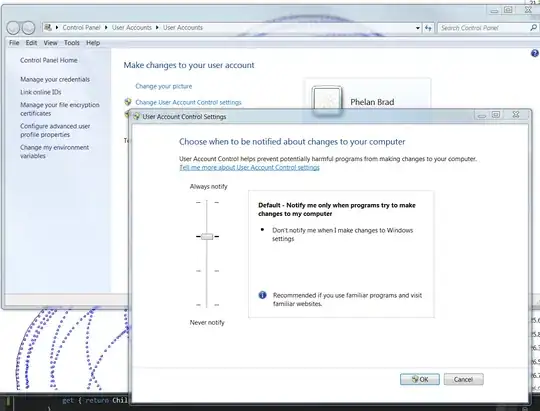Click Cancel in UAC Settings dialog

click(464, 379)
